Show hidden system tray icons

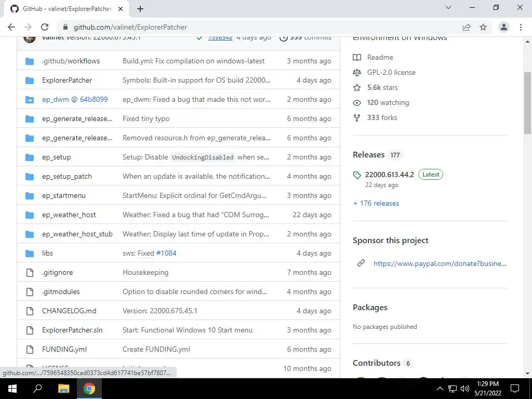(440, 389)
